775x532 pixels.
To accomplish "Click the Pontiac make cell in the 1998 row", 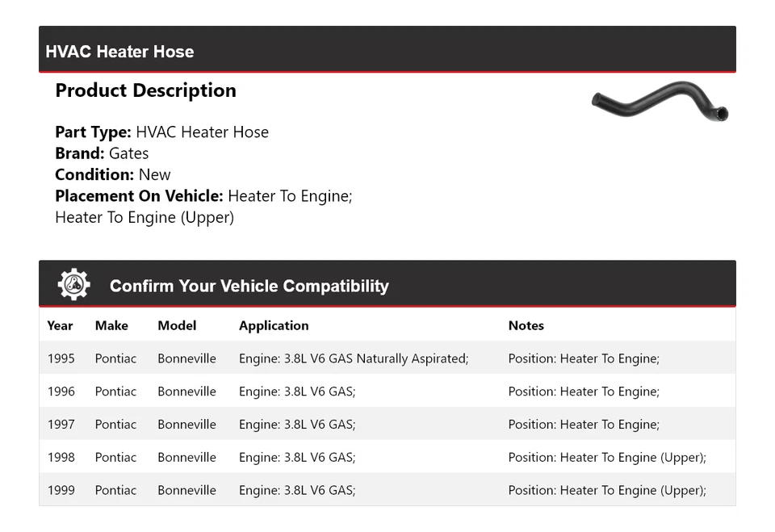I will click(x=115, y=457).
